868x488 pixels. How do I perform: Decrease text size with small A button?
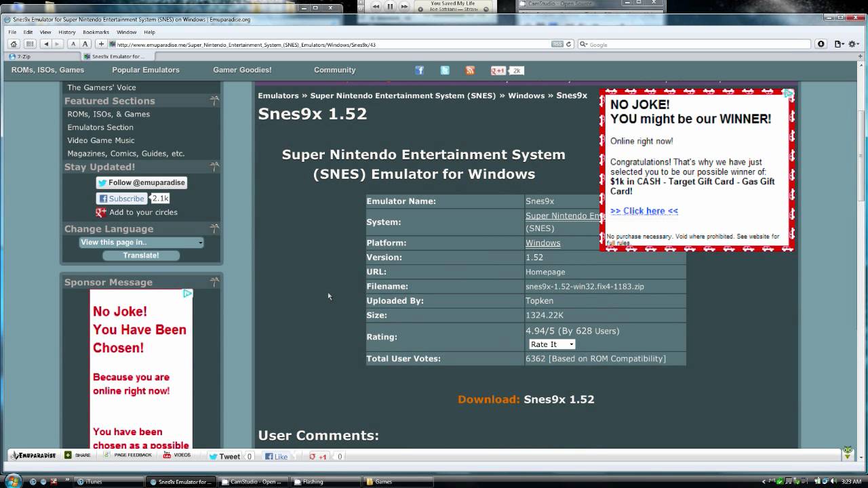coord(74,44)
